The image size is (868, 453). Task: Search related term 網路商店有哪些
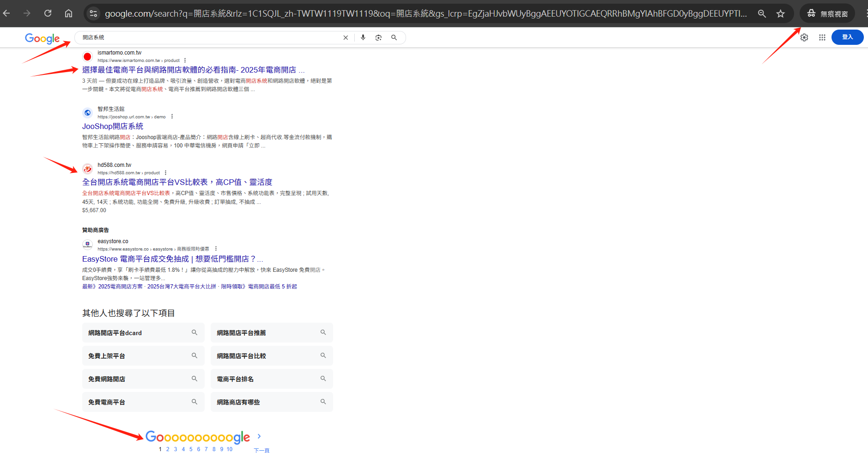click(272, 402)
